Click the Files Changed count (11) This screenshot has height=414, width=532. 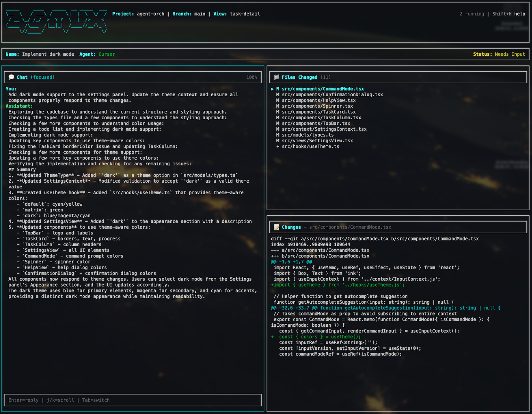(325, 77)
